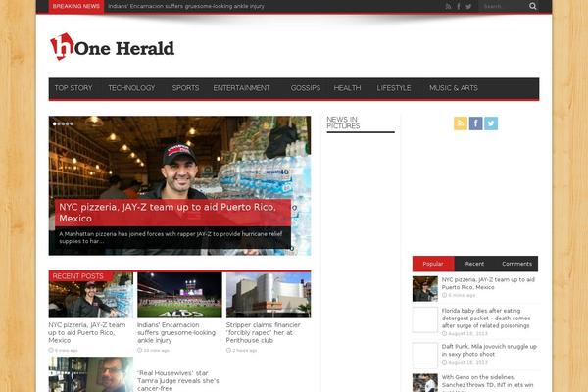This screenshot has height=392, width=588.
Task: Open recent post thumbnail of ALDS stadium
Action: [179, 295]
